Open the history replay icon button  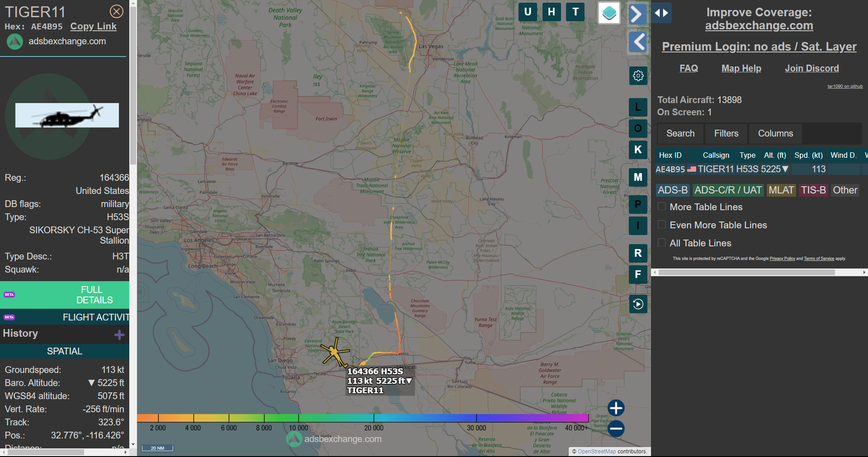(x=638, y=304)
